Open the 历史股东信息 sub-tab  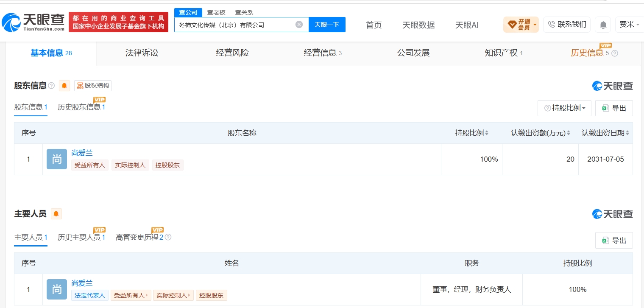81,107
